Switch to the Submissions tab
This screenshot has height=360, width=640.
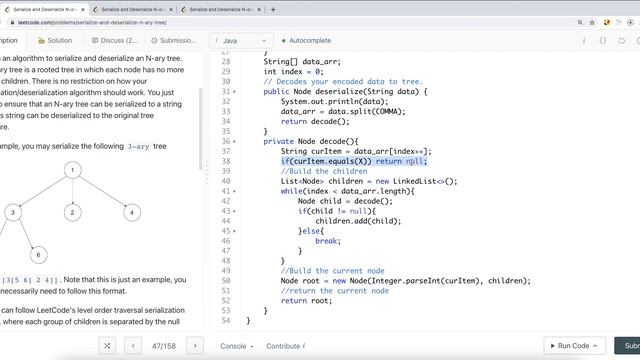pyautogui.click(x=173, y=40)
